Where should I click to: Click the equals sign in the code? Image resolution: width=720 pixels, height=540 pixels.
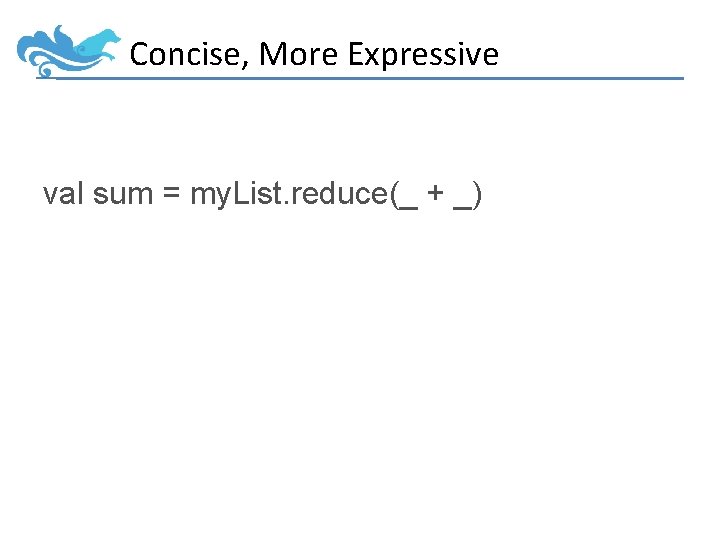pos(171,194)
